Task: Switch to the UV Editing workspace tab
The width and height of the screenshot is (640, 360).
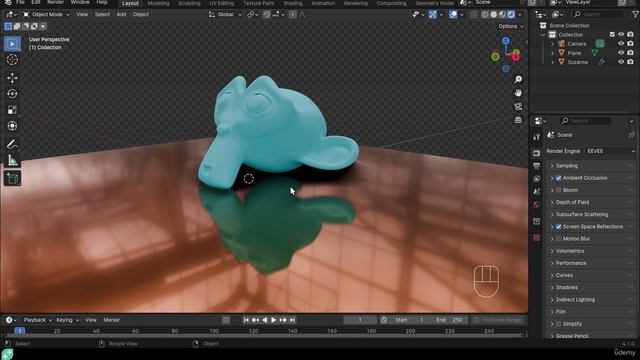Action: [222, 3]
